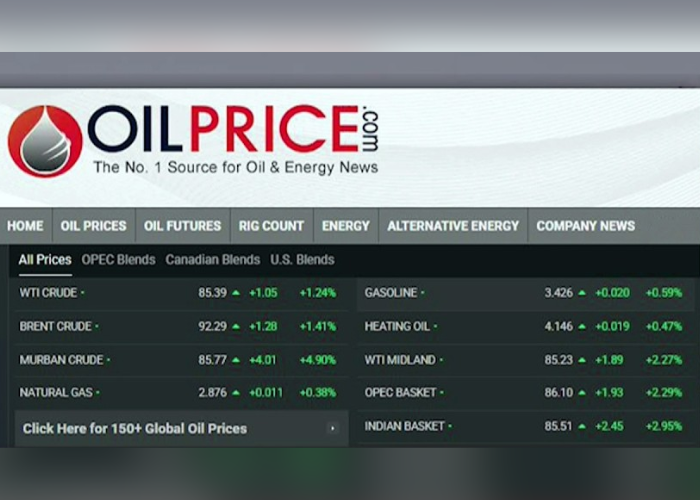
Task: Click the WTI MIDLAND label
Action: pyautogui.click(x=400, y=360)
